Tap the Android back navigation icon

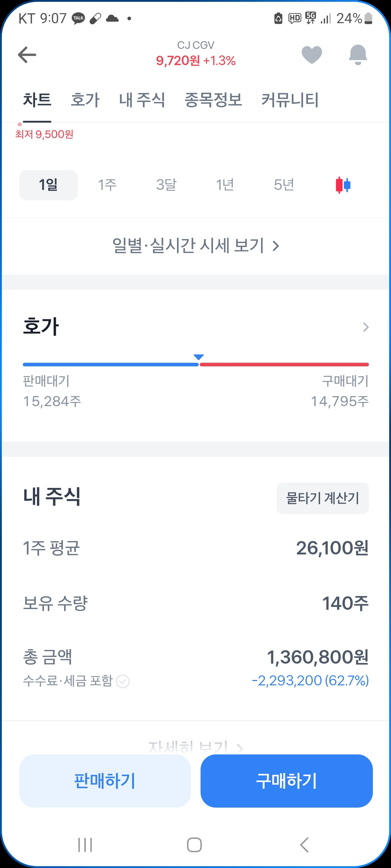tap(304, 845)
